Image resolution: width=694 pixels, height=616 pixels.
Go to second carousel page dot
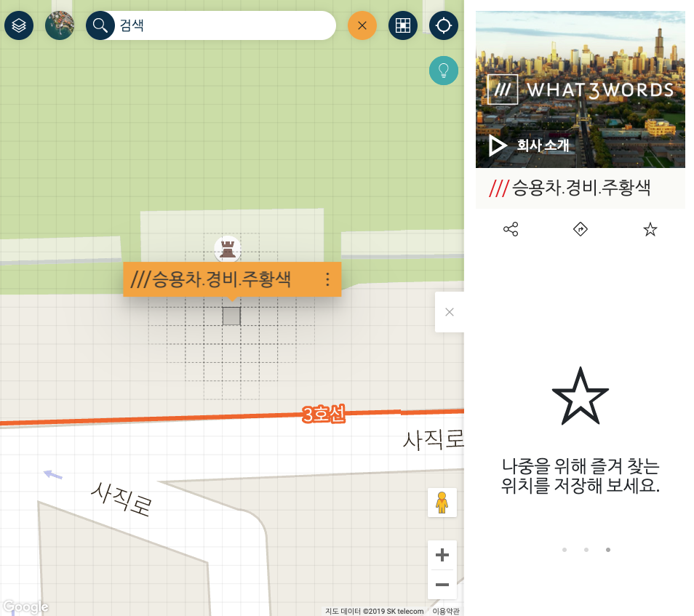(586, 550)
